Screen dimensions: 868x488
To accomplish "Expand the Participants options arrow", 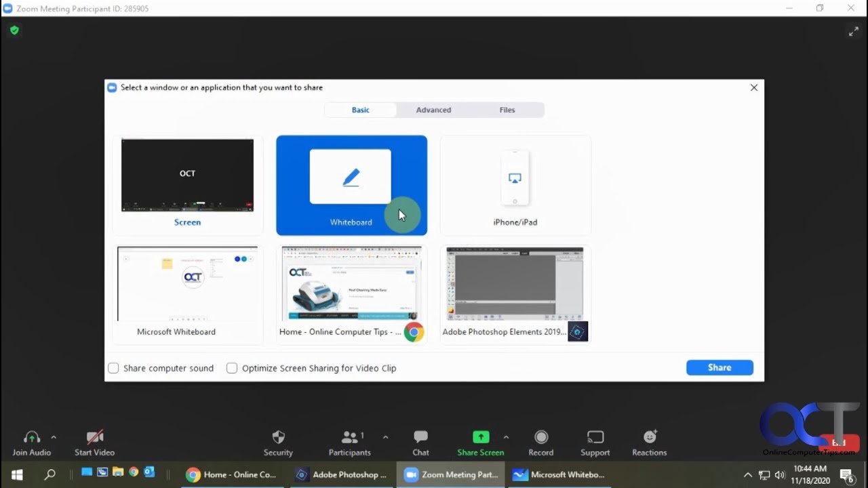I will (x=385, y=437).
